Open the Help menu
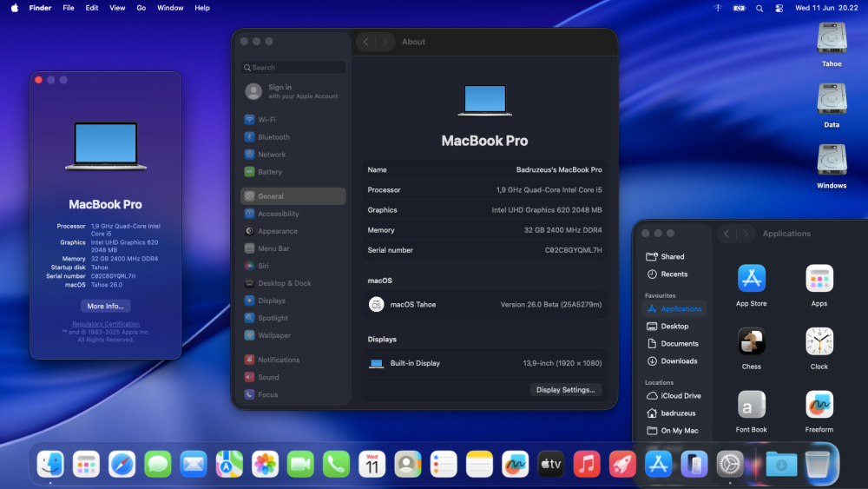 point(202,8)
